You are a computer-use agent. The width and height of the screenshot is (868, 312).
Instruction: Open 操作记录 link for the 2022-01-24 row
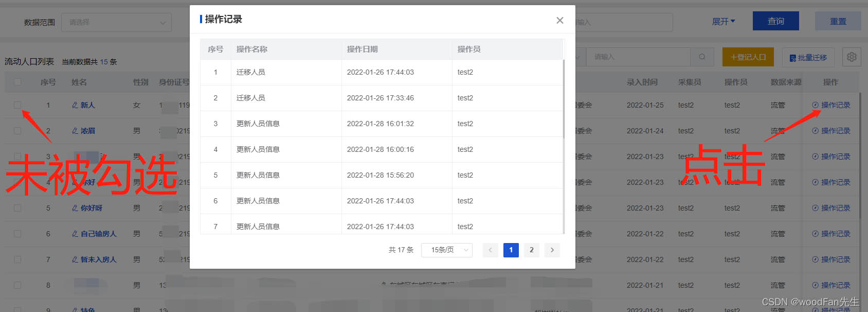click(831, 131)
